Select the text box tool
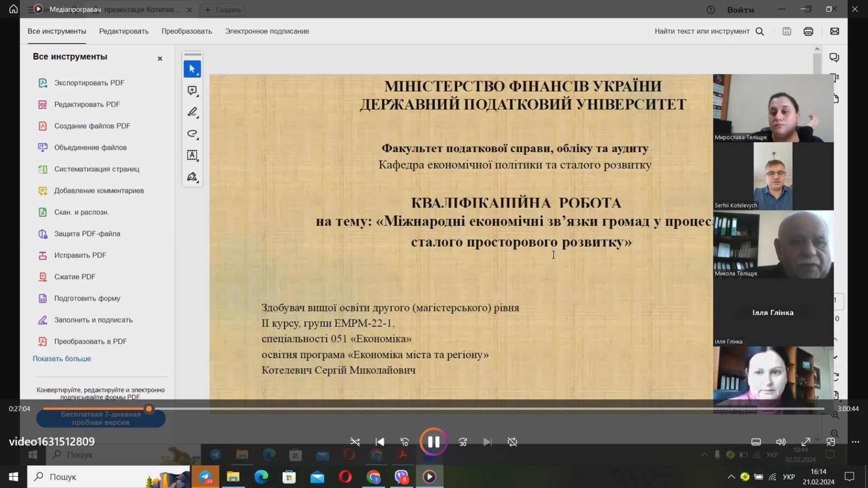 click(192, 155)
